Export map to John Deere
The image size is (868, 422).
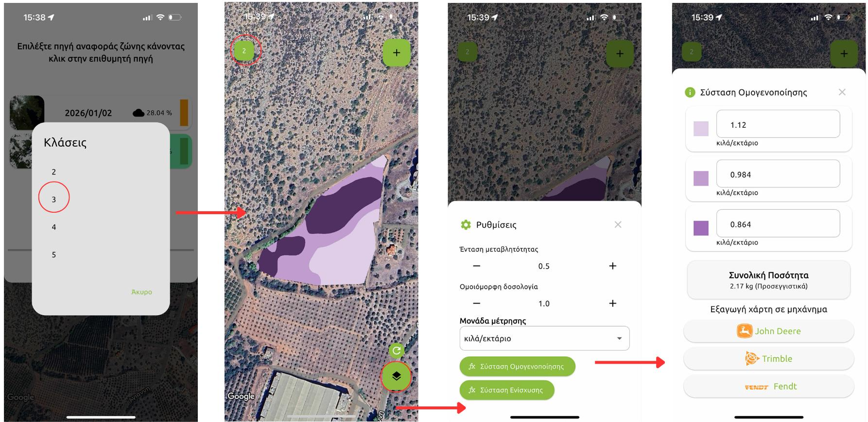pyautogui.click(x=768, y=331)
